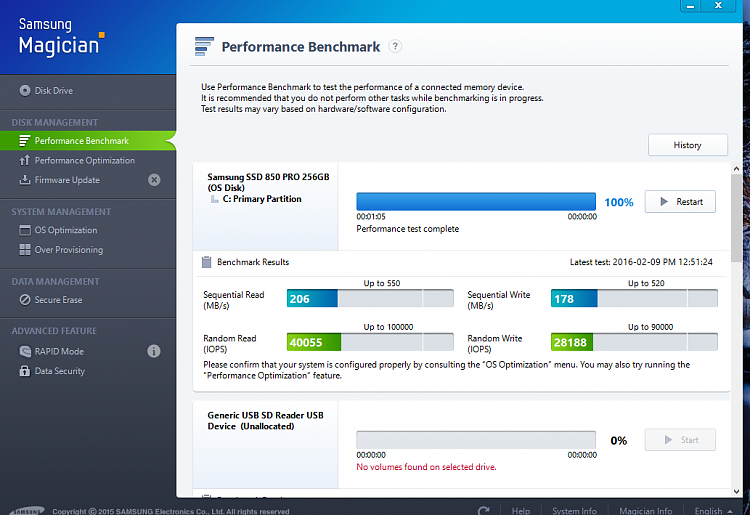Click the Data Security padlock icon

point(24,371)
